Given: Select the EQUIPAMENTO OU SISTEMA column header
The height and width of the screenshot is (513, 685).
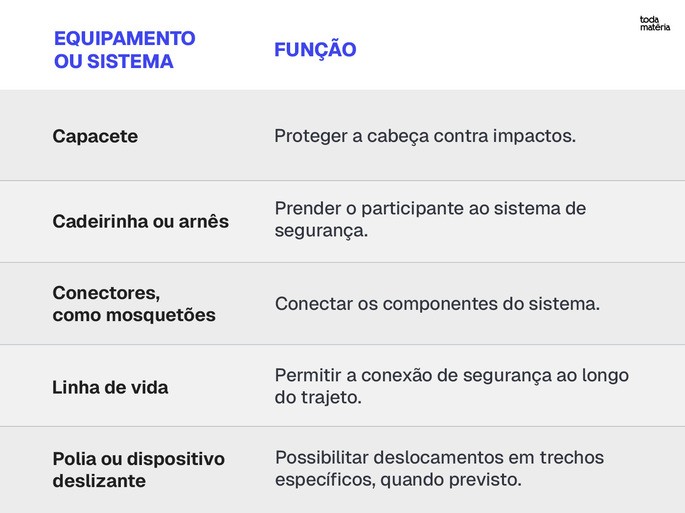Looking at the screenshot, I should [125, 50].
